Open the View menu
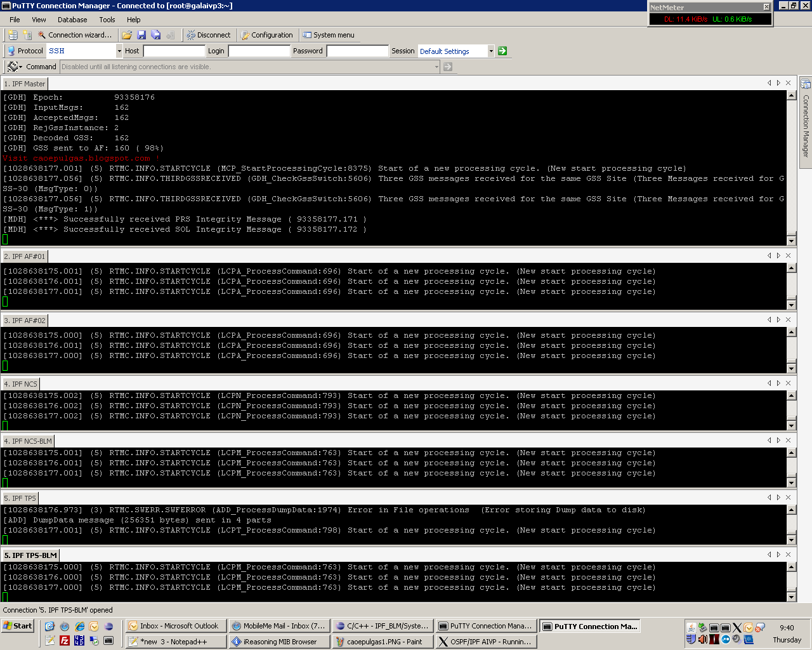 coord(39,20)
